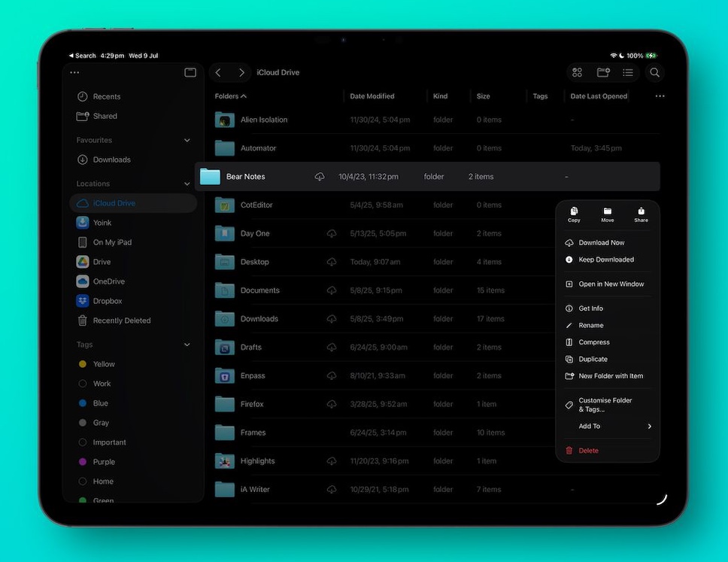Expand the Add To submenu
This screenshot has height=562, width=728.
coord(649,427)
